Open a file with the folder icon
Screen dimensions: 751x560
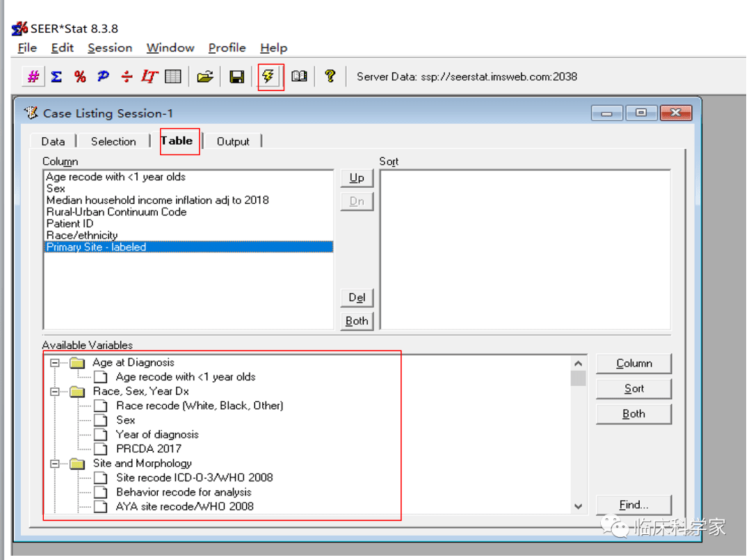pos(204,77)
